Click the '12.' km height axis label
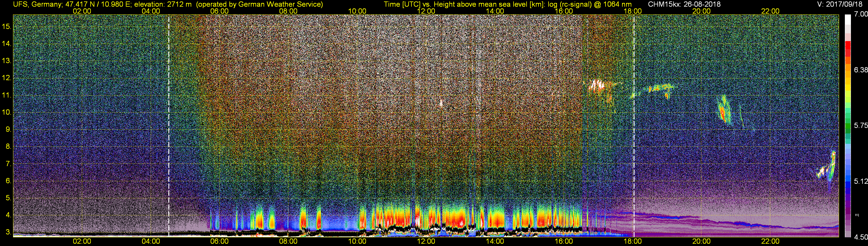The height and width of the screenshot is (246, 868). click(x=7, y=78)
